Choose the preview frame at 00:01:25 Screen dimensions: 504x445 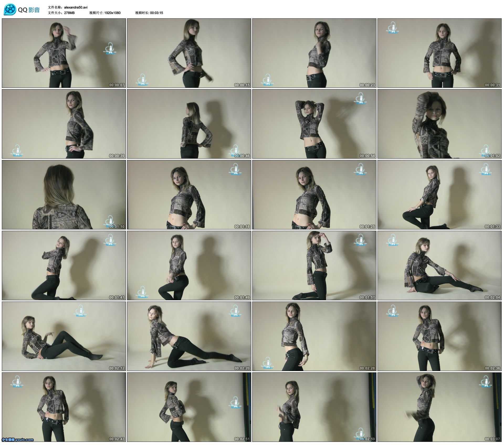(314, 195)
